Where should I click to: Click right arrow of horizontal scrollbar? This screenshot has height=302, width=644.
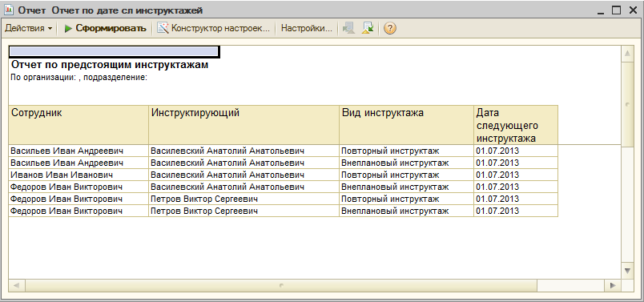point(613,284)
